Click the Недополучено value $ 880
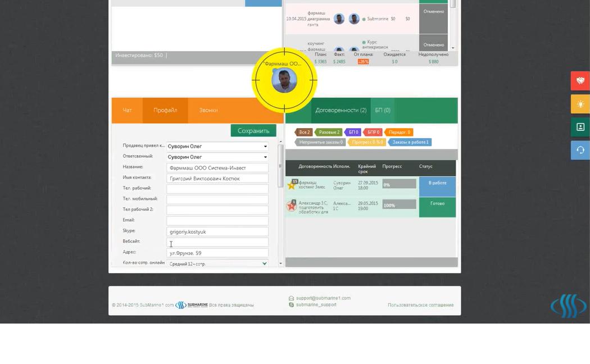This screenshot has height=364, width=590. [433, 62]
